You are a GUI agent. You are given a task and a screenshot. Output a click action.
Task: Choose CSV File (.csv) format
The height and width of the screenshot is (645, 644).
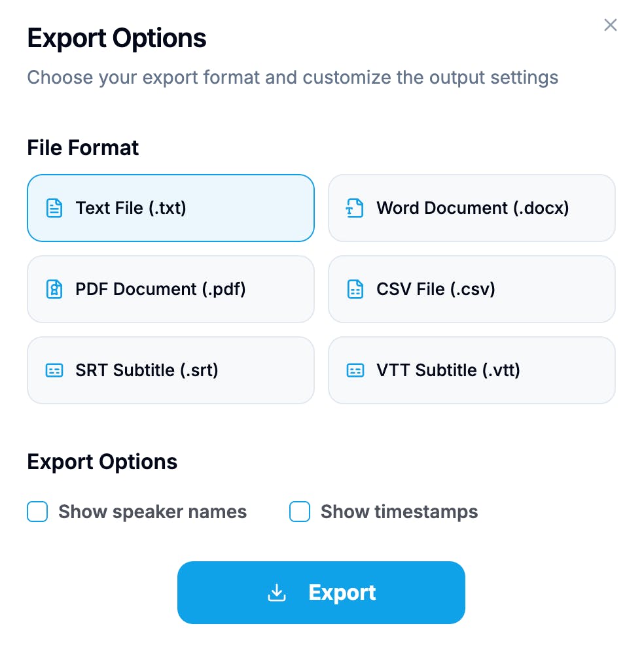click(x=472, y=289)
